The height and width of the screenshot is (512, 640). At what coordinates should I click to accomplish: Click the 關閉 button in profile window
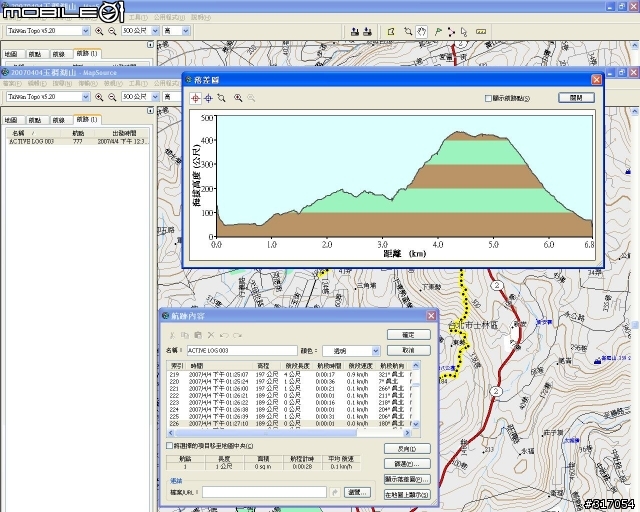click(x=575, y=98)
